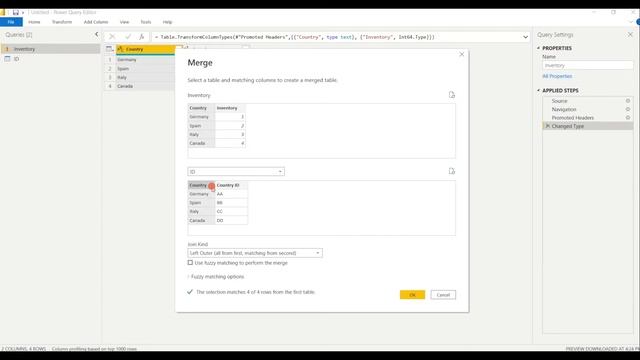Screen dimensions: 640x360
Task: Close the Query Settings pane
Action: point(630,35)
